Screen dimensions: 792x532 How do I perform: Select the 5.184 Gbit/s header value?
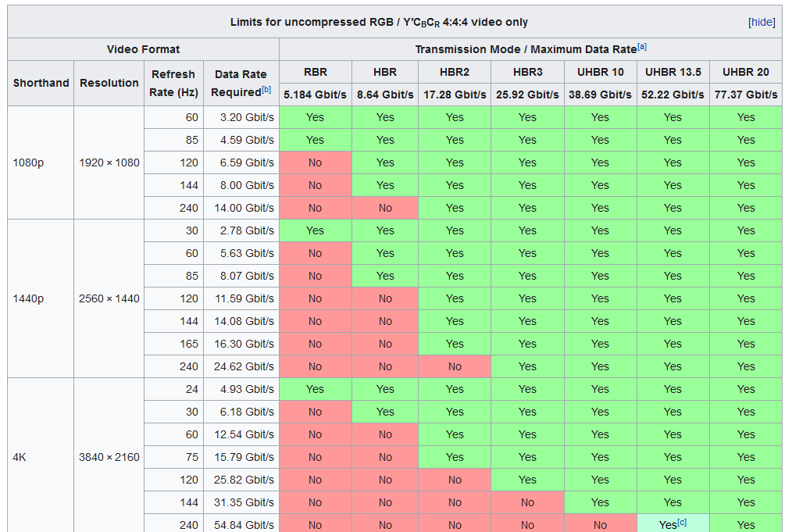tap(316, 95)
